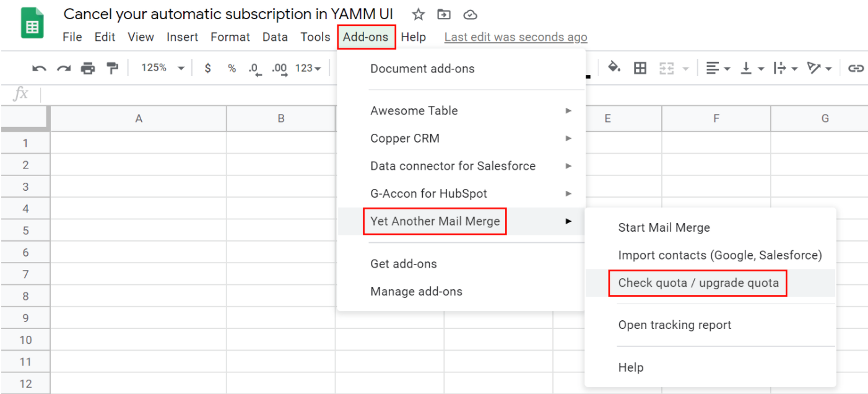Viewport: 868px width, 394px height.
Task: Select Import contacts (Google, Salesforce)
Action: tap(710, 255)
